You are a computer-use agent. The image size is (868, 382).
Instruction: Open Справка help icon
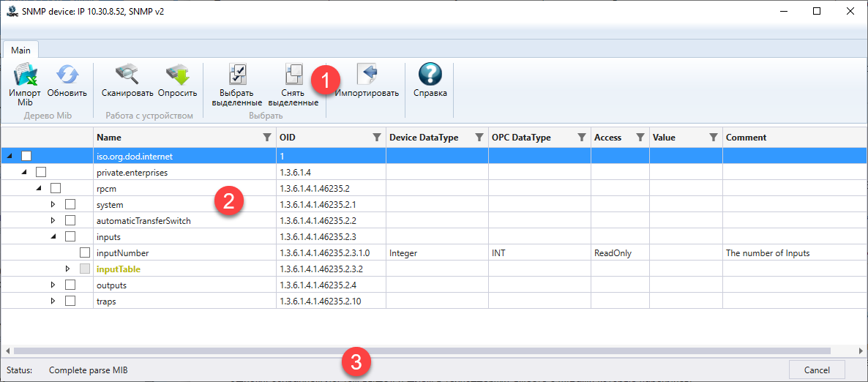pyautogui.click(x=430, y=75)
